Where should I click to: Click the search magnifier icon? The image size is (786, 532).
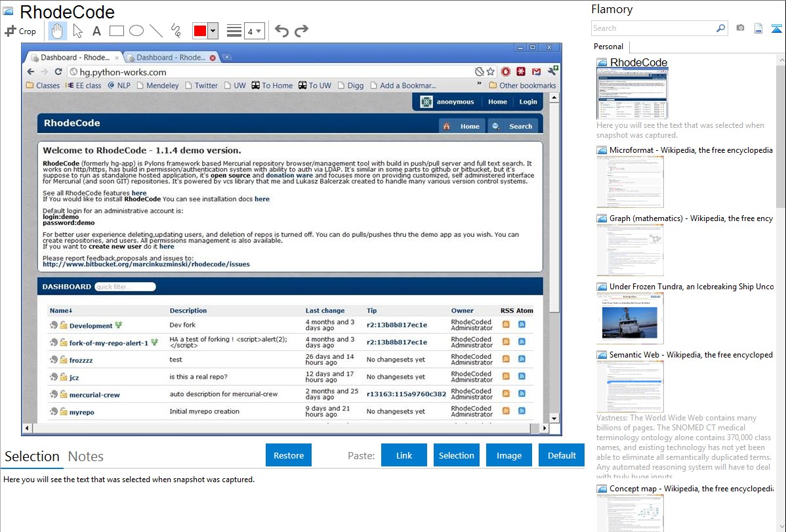click(x=721, y=28)
